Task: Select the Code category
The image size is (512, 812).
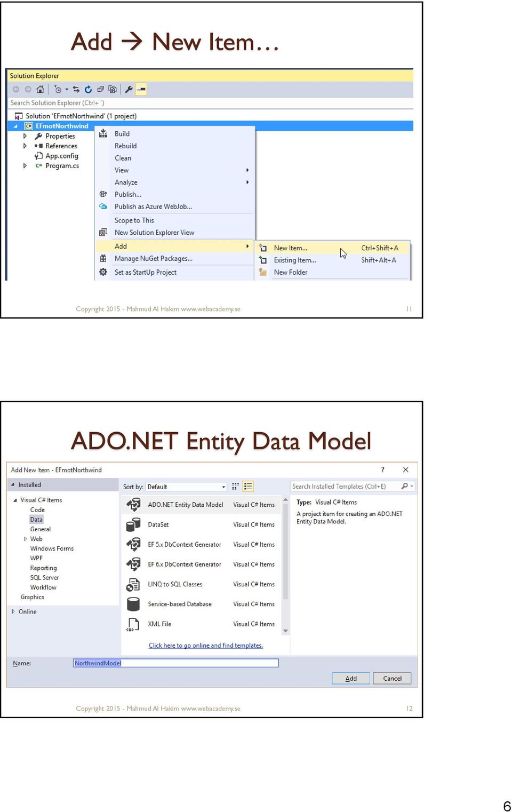Action: click(x=37, y=510)
